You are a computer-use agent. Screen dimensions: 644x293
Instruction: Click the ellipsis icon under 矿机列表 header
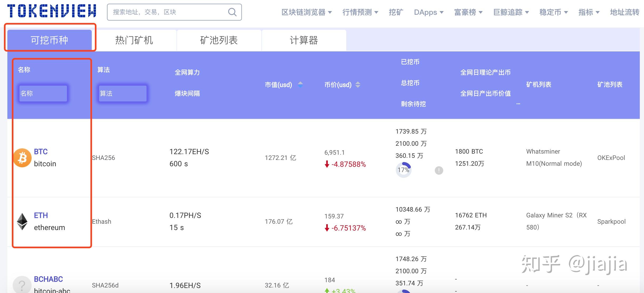point(518,104)
